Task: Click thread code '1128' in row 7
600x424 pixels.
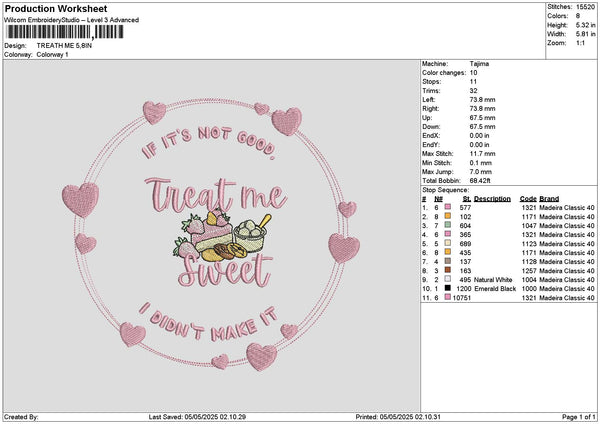Action: [529, 262]
